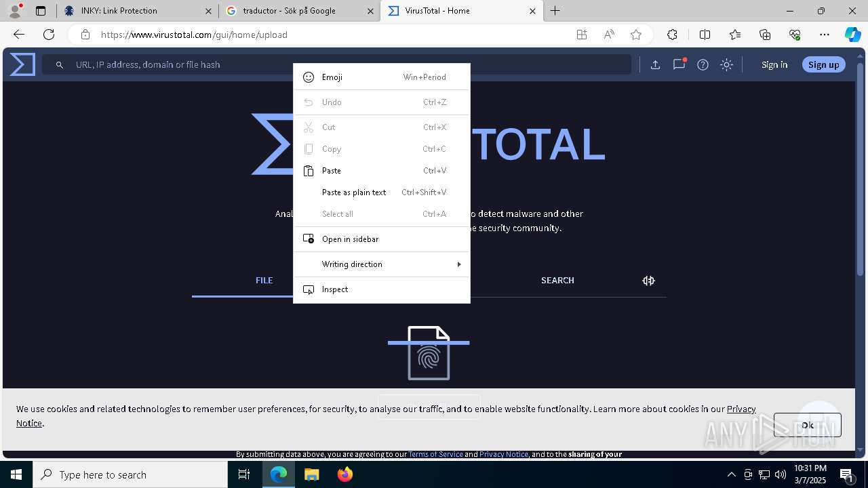Open the Copilot icon

(852, 35)
